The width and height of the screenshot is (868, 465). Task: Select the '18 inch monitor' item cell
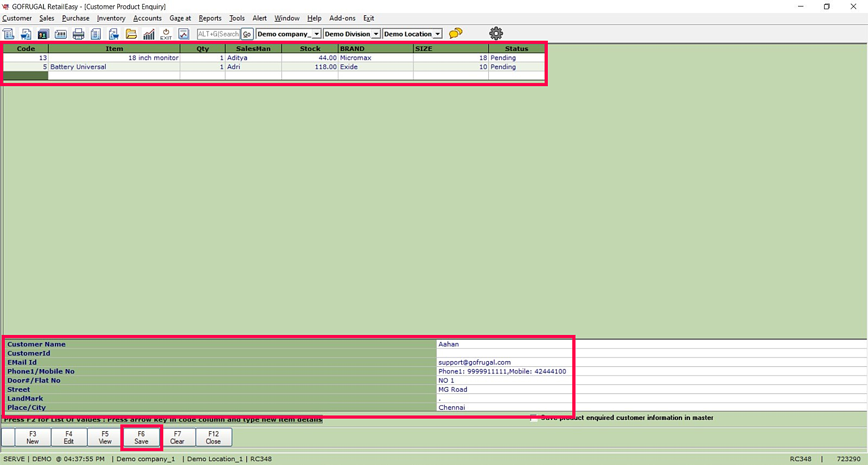click(114, 58)
